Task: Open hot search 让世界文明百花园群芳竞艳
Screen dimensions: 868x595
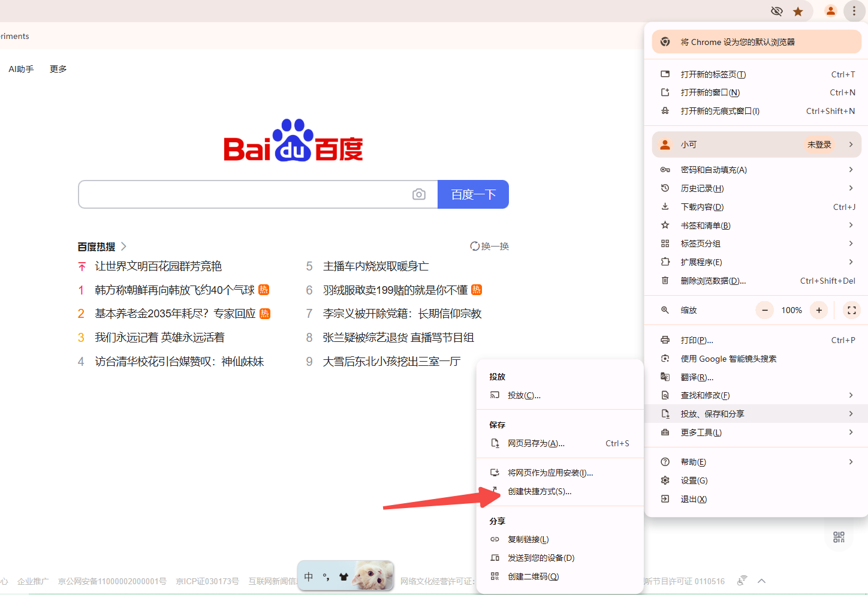Action: (x=158, y=266)
